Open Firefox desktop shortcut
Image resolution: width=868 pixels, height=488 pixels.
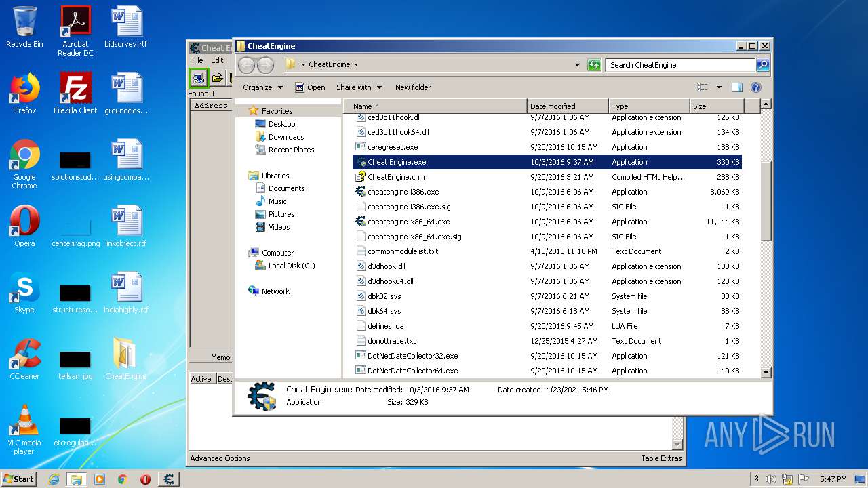24,94
